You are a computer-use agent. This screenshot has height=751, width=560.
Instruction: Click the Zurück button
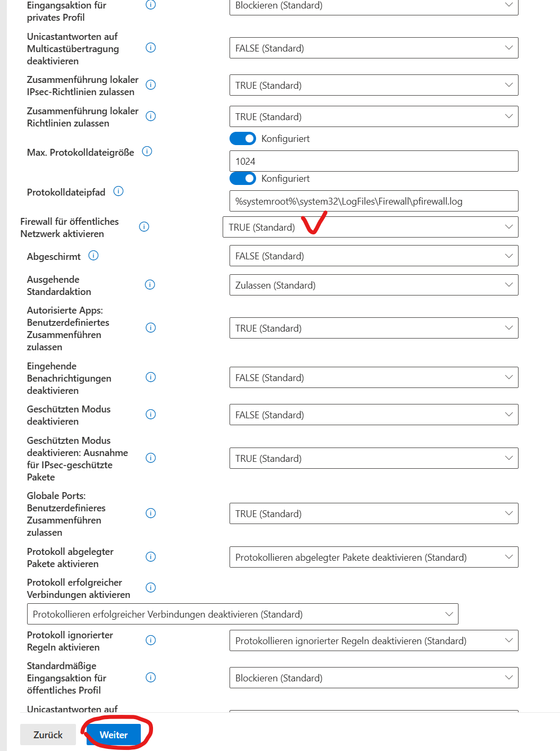48,735
